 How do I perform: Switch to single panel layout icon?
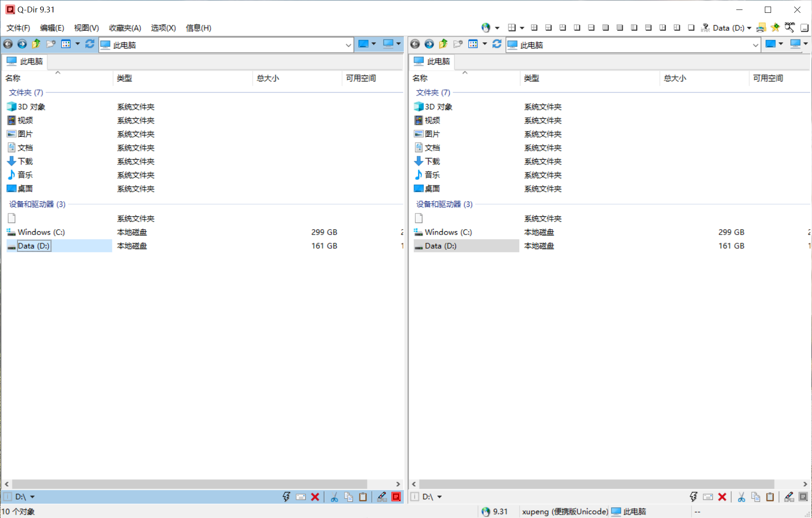point(691,27)
